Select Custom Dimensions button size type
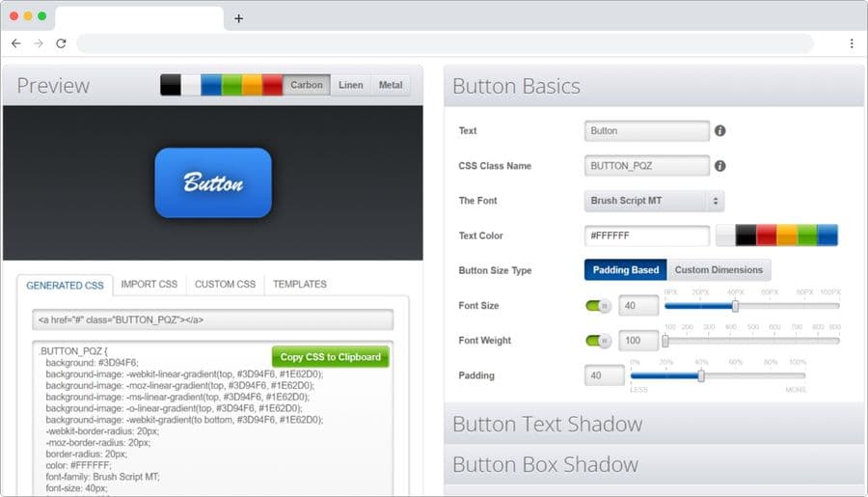Image resolution: width=868 pixels, height=497 pixels. pyautogui.click(x=719, y=270)
